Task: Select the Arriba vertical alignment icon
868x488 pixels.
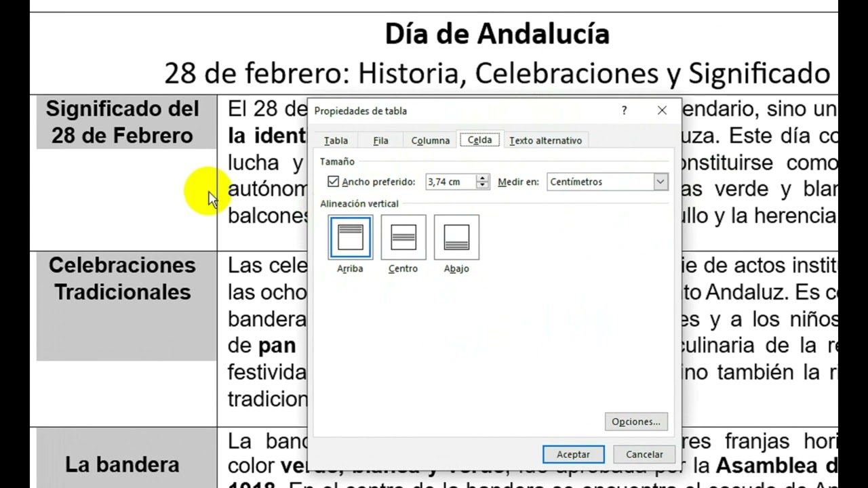Action: tap(350, 237)
